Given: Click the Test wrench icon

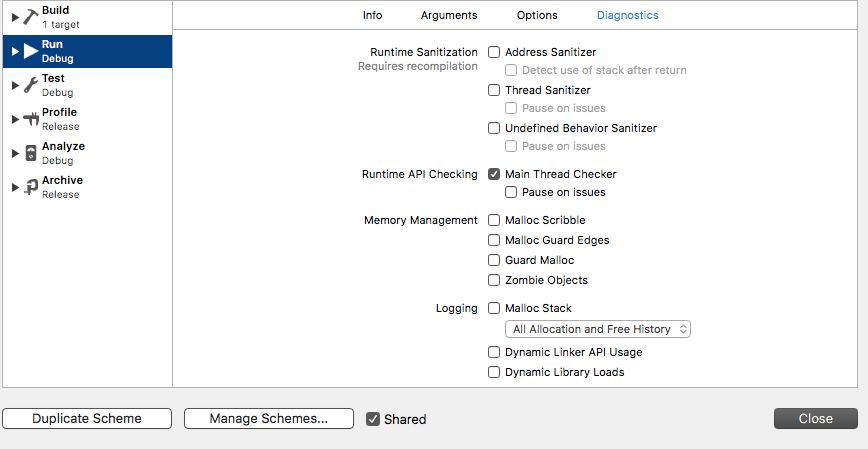Looking at the screenshot, I should [x=30, y=85].
